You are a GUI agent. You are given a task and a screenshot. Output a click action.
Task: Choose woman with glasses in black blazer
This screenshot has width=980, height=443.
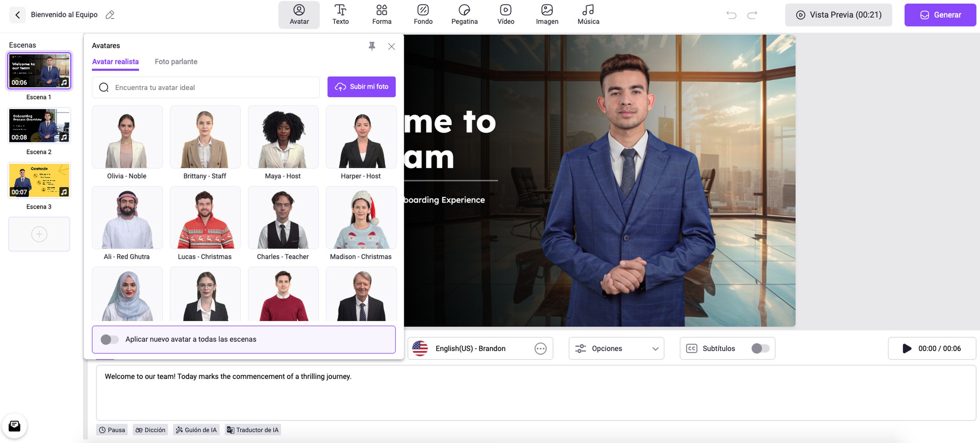(205, 295)
